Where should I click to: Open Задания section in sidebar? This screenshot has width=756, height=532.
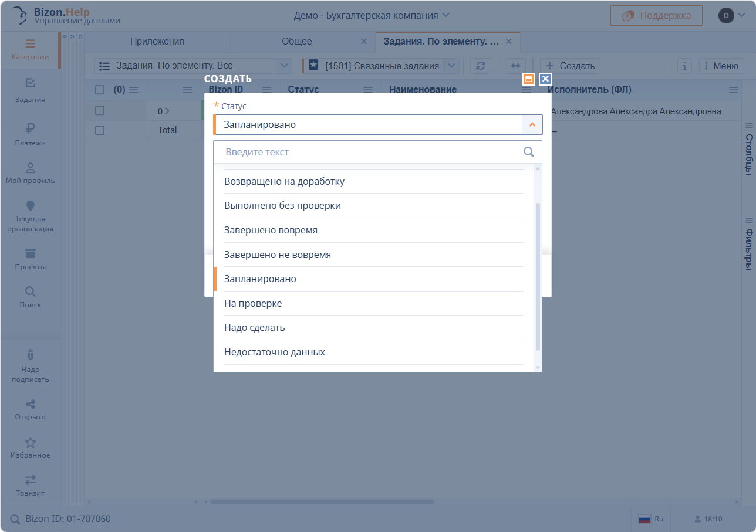pos(31,90)
